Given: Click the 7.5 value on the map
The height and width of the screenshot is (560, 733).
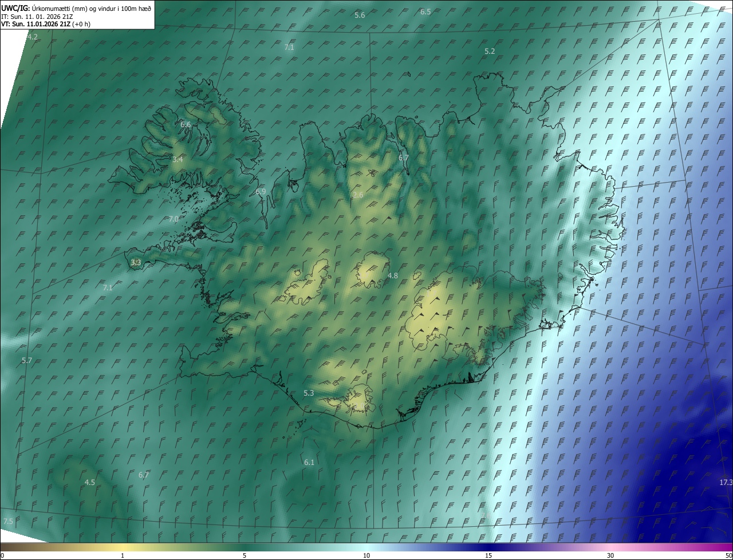Looking at the screenshot, I should point(8,521).
